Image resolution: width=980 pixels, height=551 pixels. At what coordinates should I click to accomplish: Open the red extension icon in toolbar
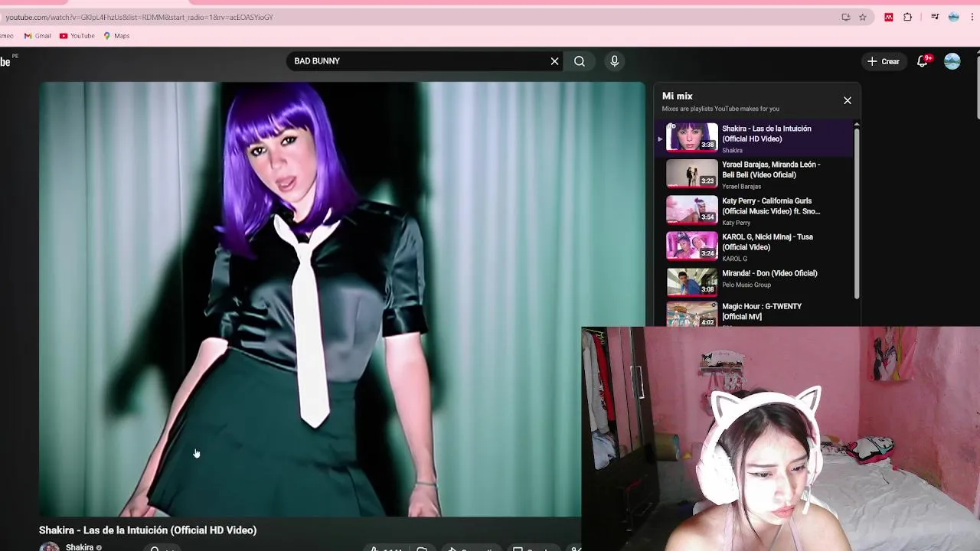889,17
